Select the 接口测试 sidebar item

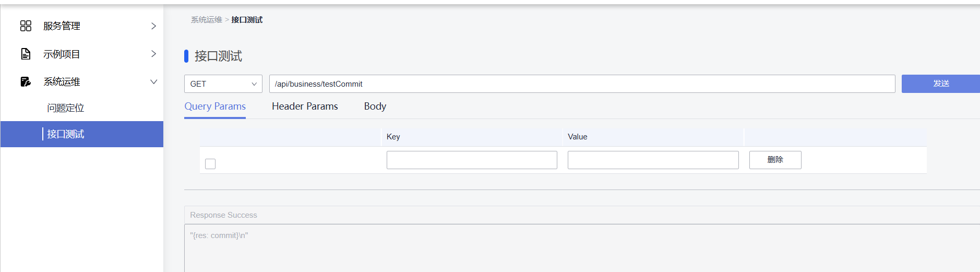point(66,134)
